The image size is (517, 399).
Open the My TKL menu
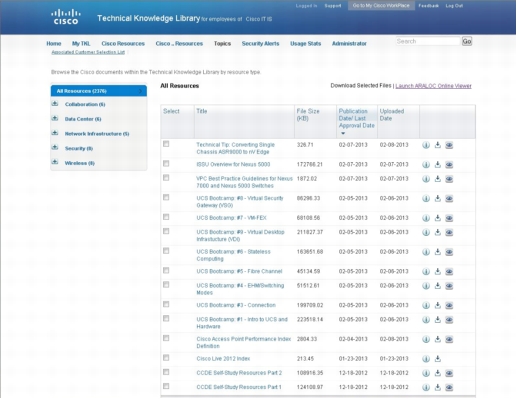(81, 44)
